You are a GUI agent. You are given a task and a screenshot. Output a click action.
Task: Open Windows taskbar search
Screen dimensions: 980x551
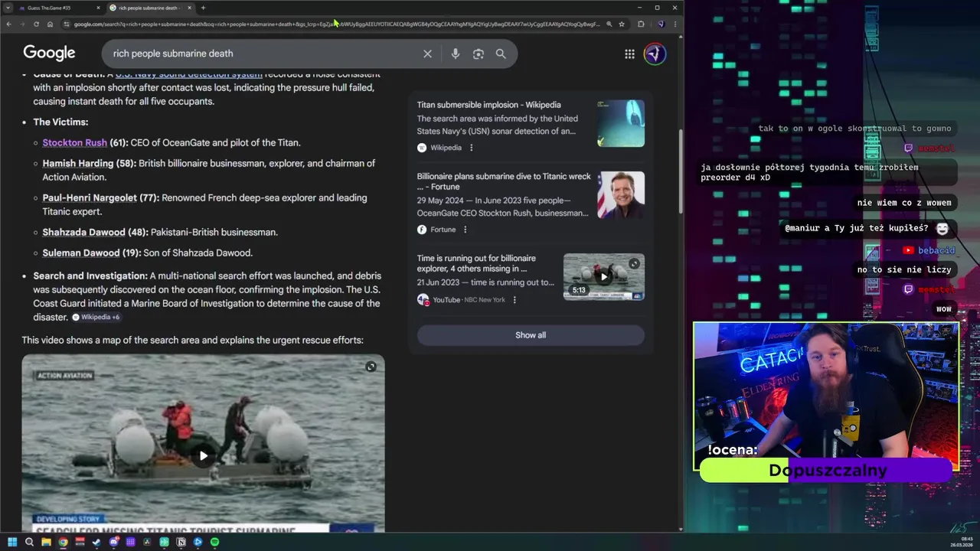point(29,542)
